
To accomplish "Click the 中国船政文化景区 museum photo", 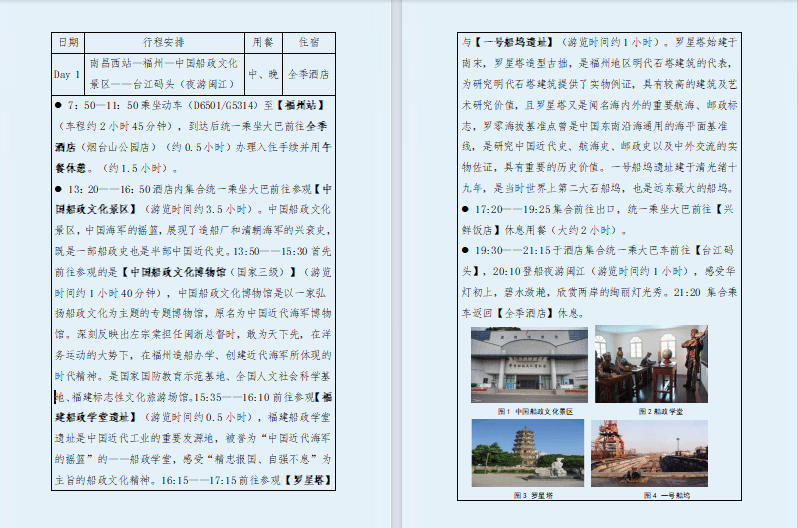I will click(529, 364).
